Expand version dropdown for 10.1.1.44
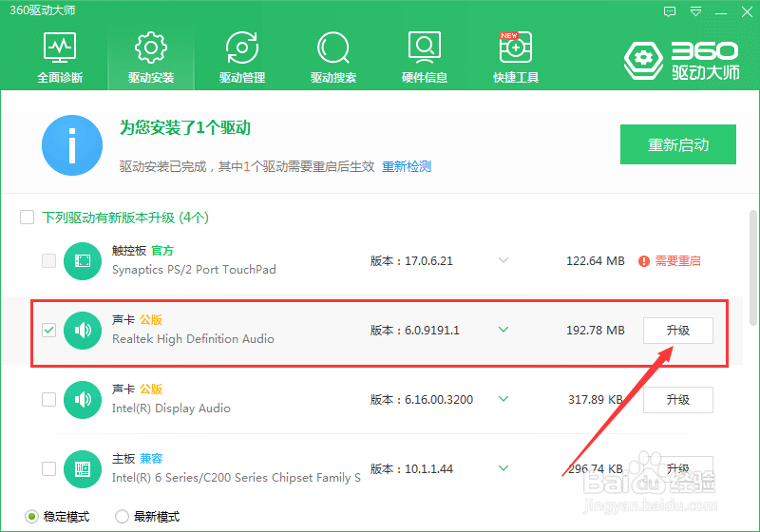Screen dimensions: 760x532 (503, 468)
